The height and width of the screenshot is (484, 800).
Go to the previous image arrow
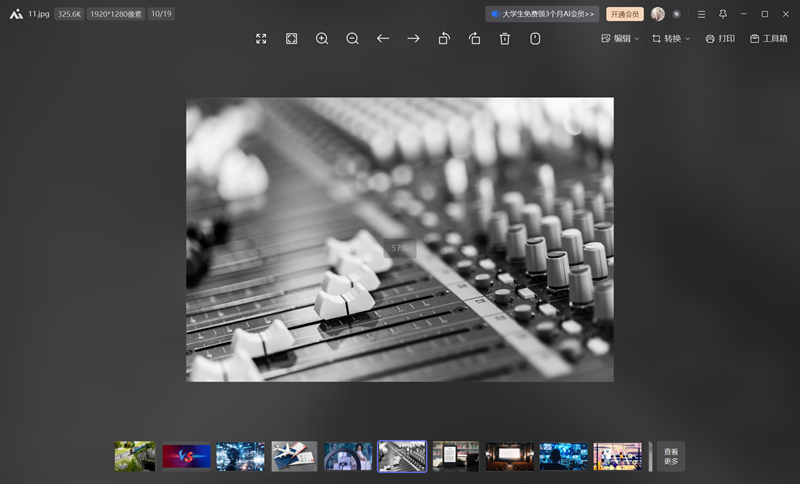383,38
